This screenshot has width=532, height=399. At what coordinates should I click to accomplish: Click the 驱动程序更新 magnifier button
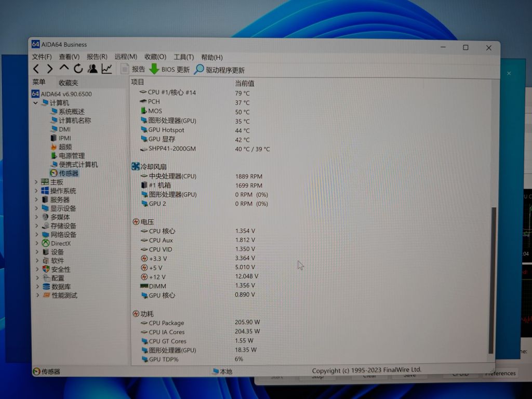[219, 70]
